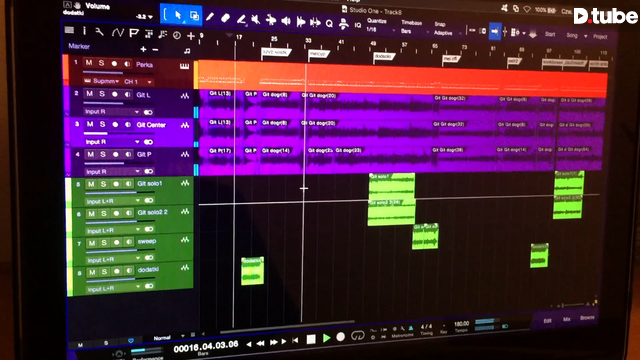Select the Mute tool
The width and height of the screenshot is (640, 360).
[x=256, y=19]
